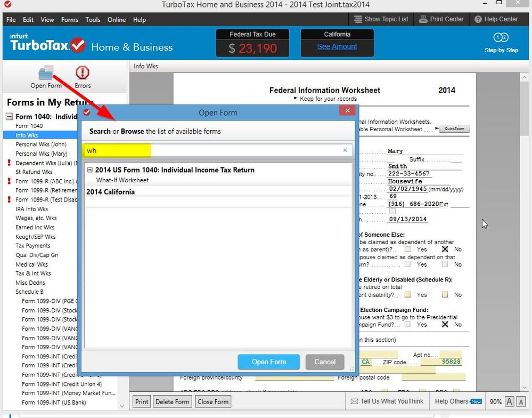Toggle checkbox below the phone number field
This screenshot has height=418, width=532.
[x=392, y=212]
